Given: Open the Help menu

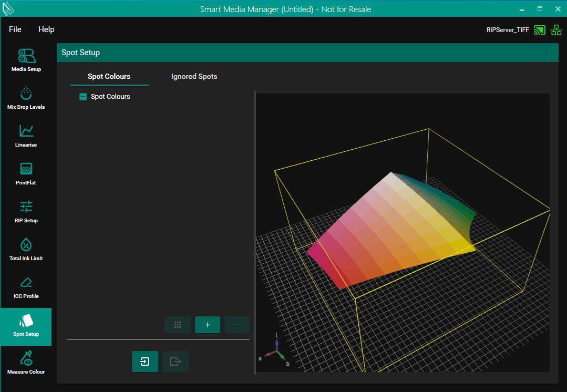Looking at the screenshot, I should [46, 29].
